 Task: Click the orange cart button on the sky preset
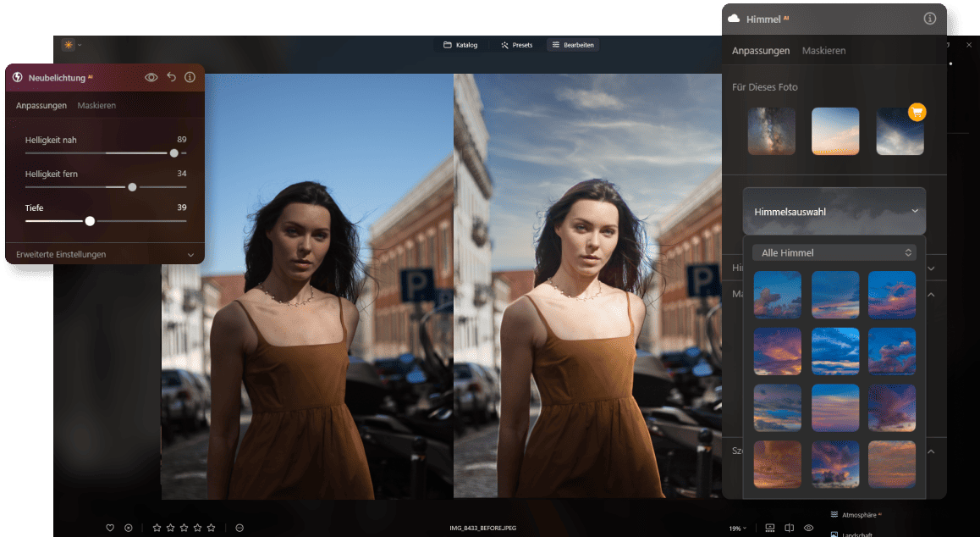click(917, 112)
